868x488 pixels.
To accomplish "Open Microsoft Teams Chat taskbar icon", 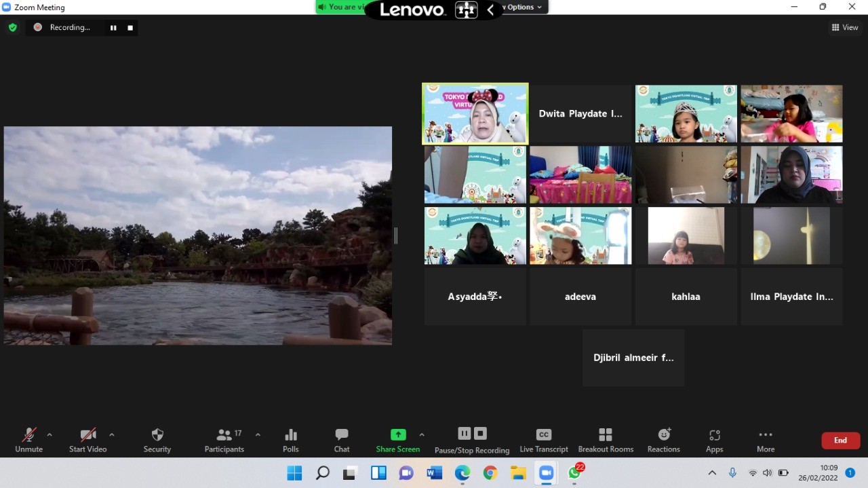I will 406,473.
